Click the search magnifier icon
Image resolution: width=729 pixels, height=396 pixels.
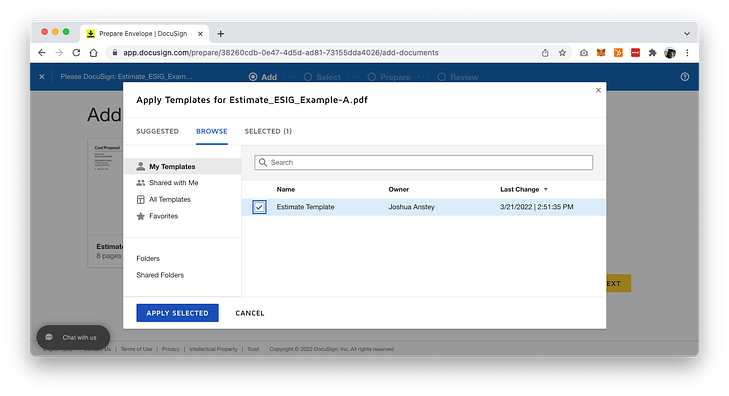263,162
